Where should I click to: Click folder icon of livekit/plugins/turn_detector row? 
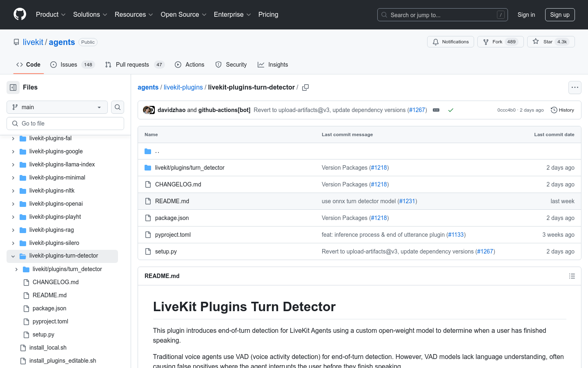pyautogui.click(x=148, y=168)
